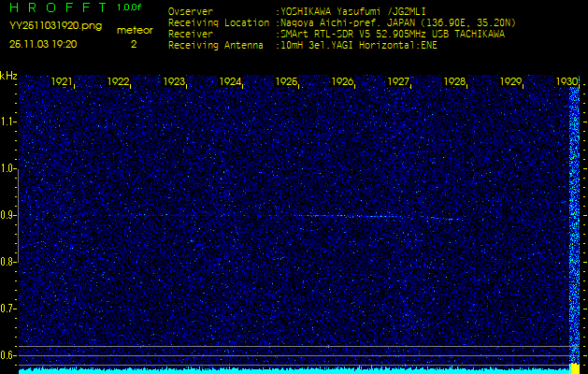Click the 1.1 kHz frequency label
588x374 pixels.
pos(8,122)
